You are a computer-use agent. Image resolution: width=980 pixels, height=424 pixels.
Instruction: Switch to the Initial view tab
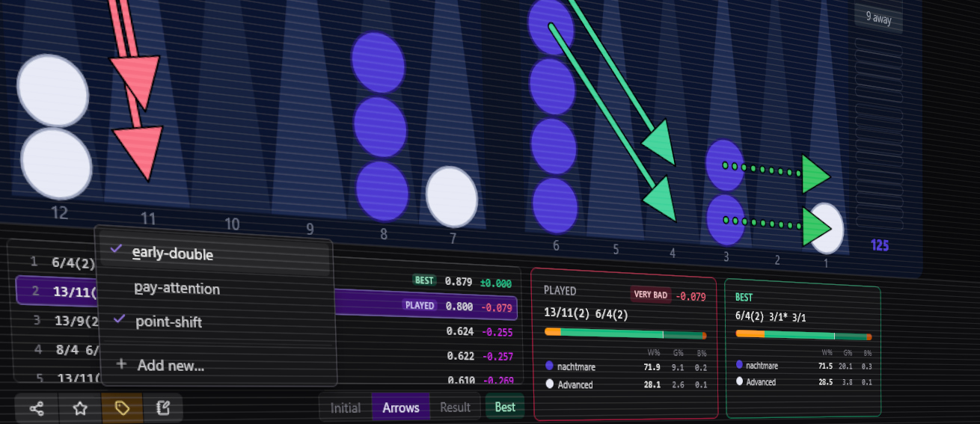point(346,408)
